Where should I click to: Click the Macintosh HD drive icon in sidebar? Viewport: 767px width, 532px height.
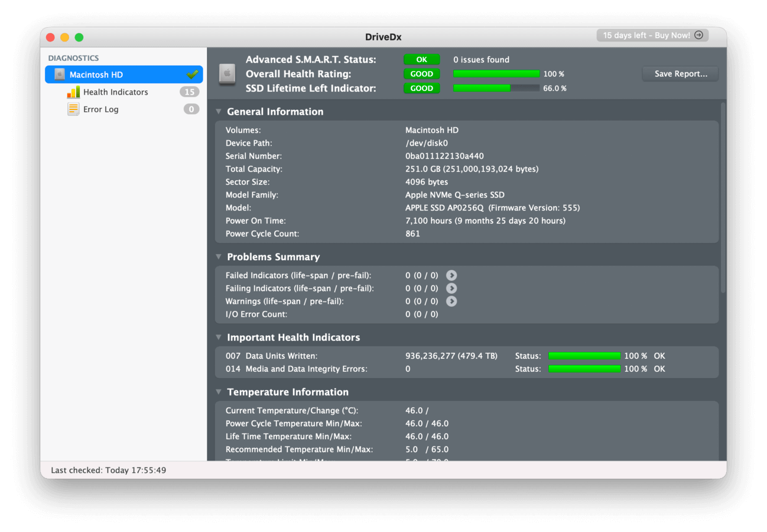[58, 74]
